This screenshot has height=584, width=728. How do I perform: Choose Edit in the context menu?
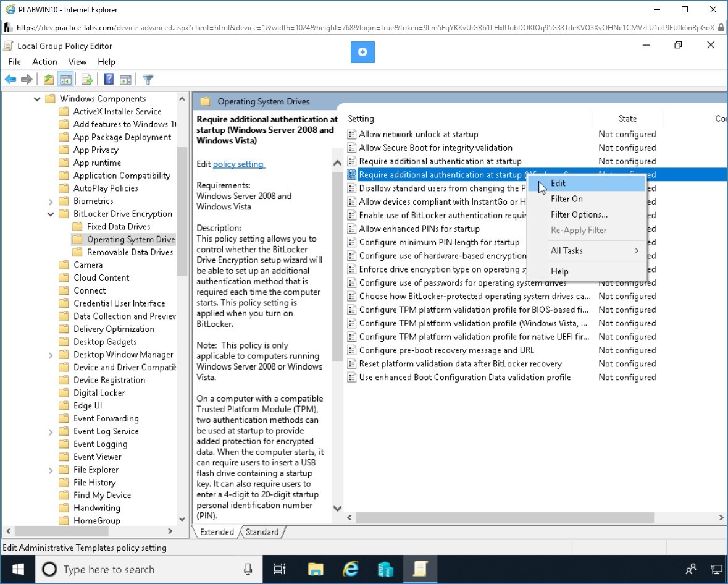coord(587,184)
